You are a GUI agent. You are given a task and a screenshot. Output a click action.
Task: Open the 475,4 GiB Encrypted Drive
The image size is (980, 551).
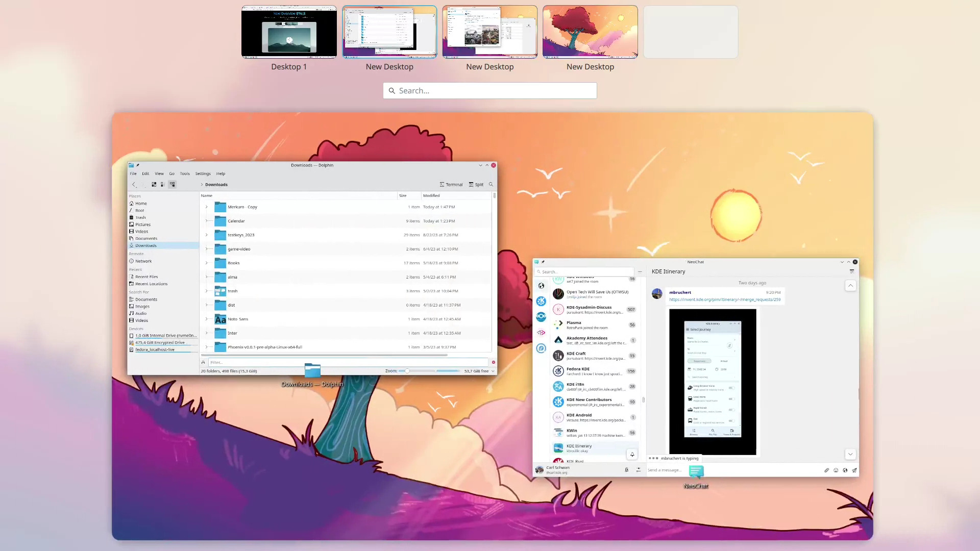pos(163,343)
